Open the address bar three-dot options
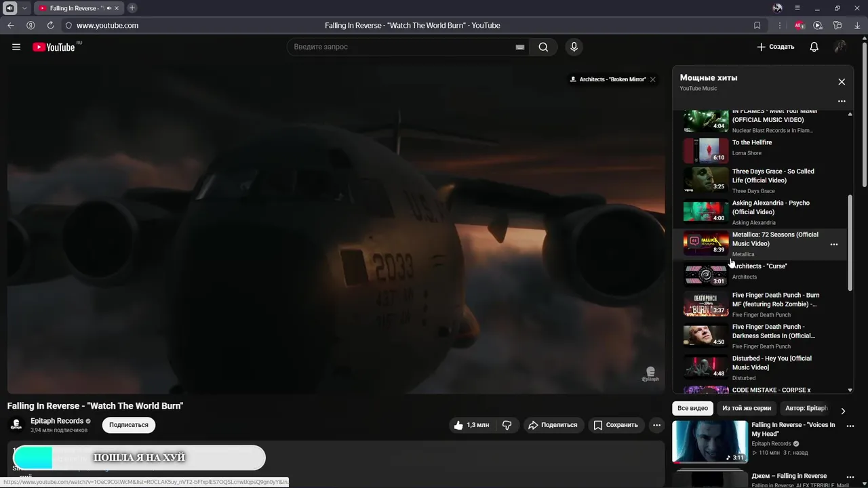868x488 pixels. (780, 25)
